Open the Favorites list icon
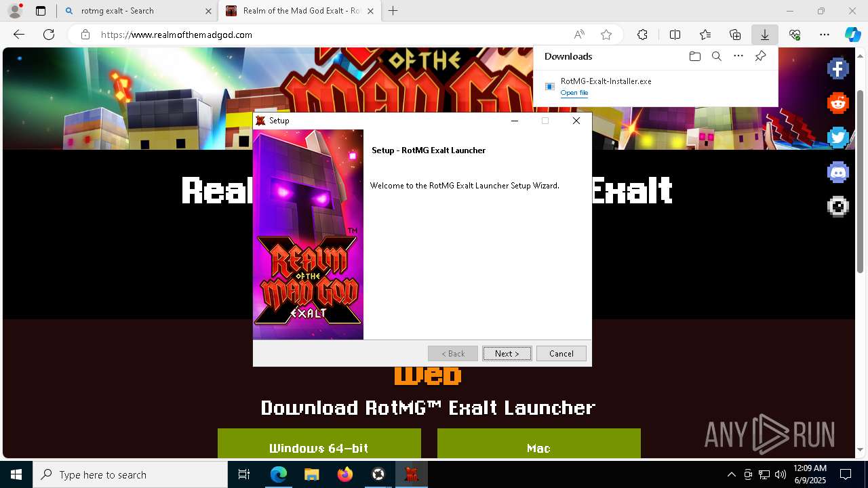The height and width of the screenshot is (488, 868). [705, 35]
